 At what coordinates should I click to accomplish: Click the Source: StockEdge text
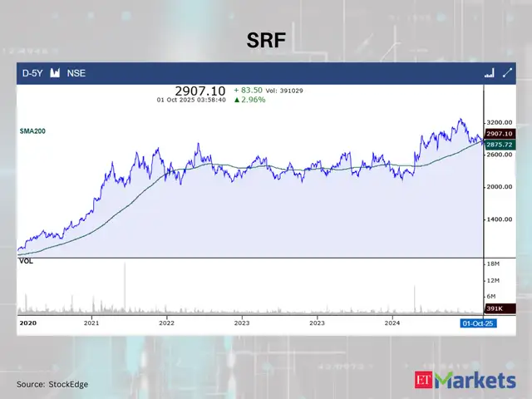pyautogui.click(x=52, y=384)
